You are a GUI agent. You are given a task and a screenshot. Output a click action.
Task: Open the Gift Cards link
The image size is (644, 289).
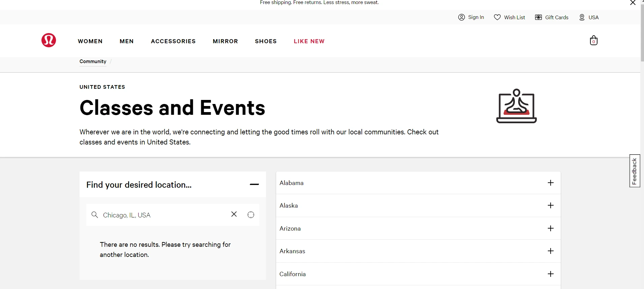point(557,17)
